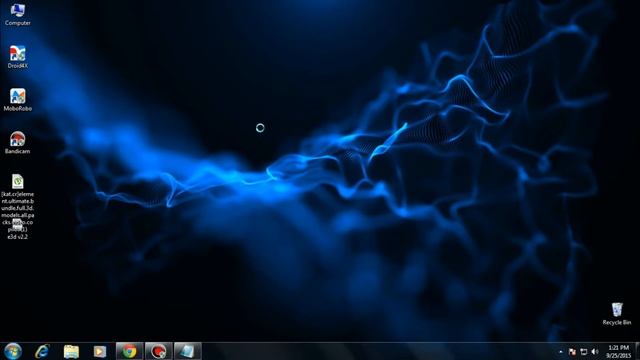The image size is (640, 360).
Task: Open Windows Explorer folder on taskbar
Action: pyautogui.click(x=71, y=351)
